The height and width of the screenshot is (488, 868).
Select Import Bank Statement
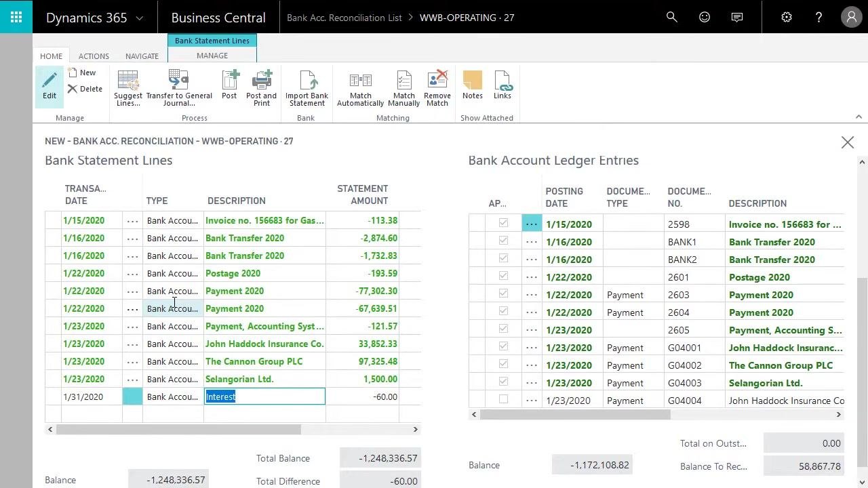(x=307, y=89)
